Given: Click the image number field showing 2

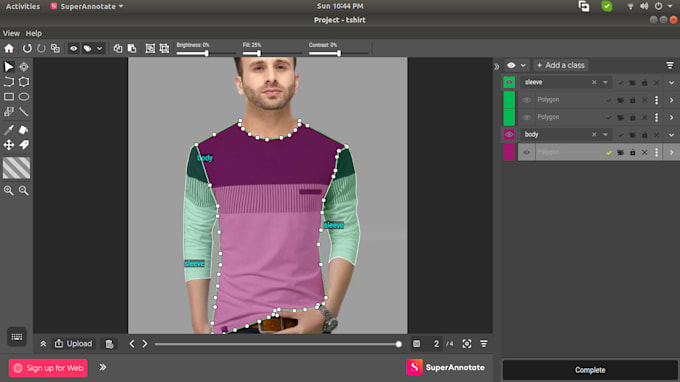Looking at the screenshot, I should pos(436,344).
